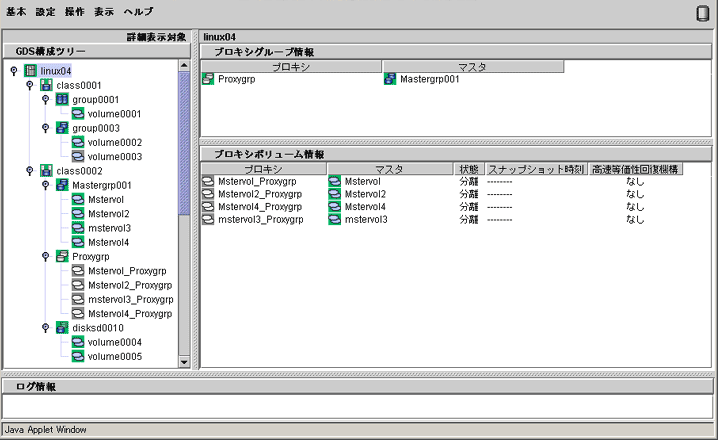Click the Mstervol icon in tree
The width and height of the screenshot is (718, 440).
click(x=78, y=199)
